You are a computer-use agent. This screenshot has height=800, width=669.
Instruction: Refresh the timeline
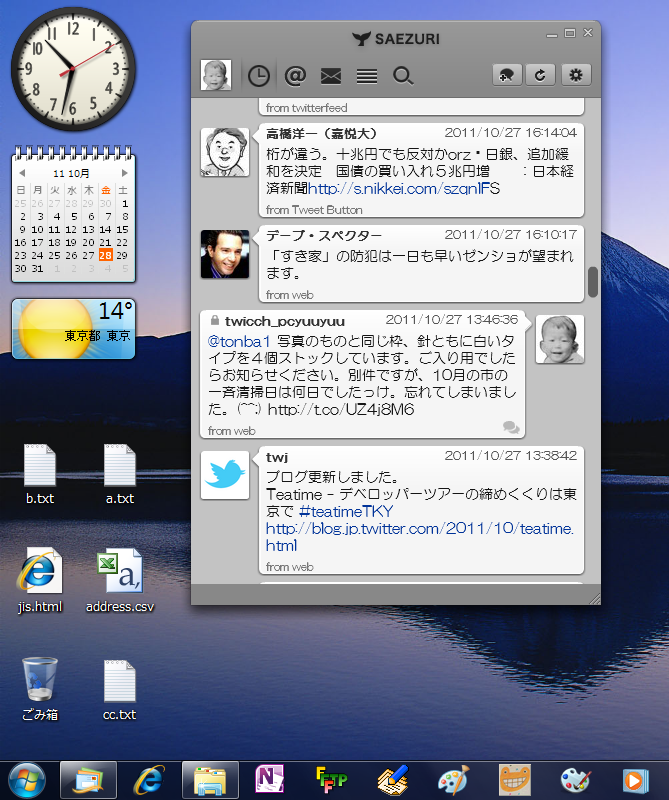click(x=541, y=75)
